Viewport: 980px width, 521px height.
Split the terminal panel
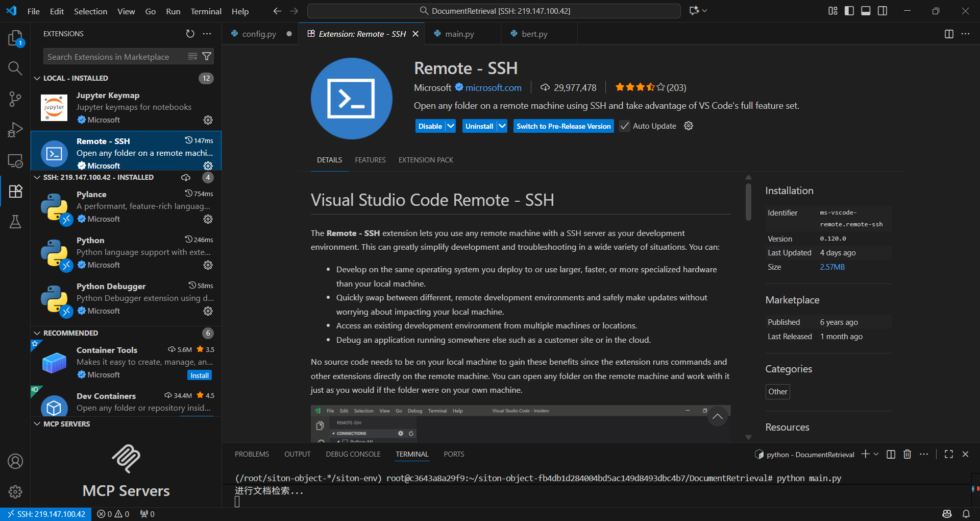click(x=891, y=454)
